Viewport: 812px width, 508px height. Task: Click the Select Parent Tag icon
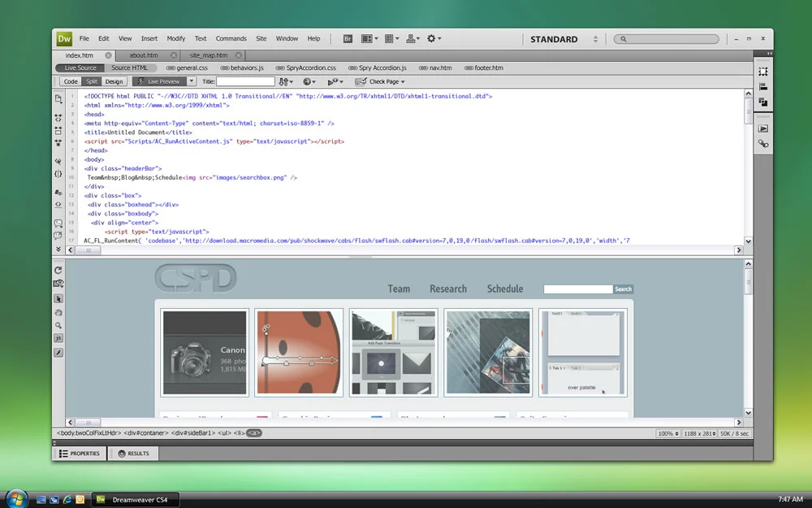pyautogui.click(x=58, y=162)
